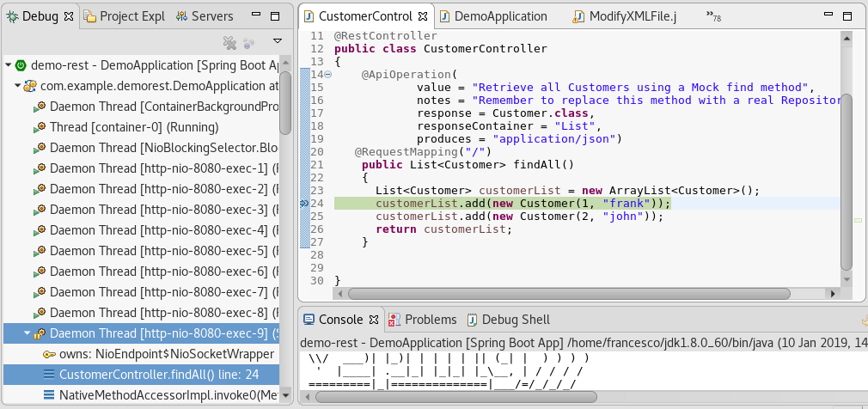The height and width of the screenshot is (409, 868).
Task: Click stack frame icon of CustomerController.findAll()
Action: tap(49, 375)
